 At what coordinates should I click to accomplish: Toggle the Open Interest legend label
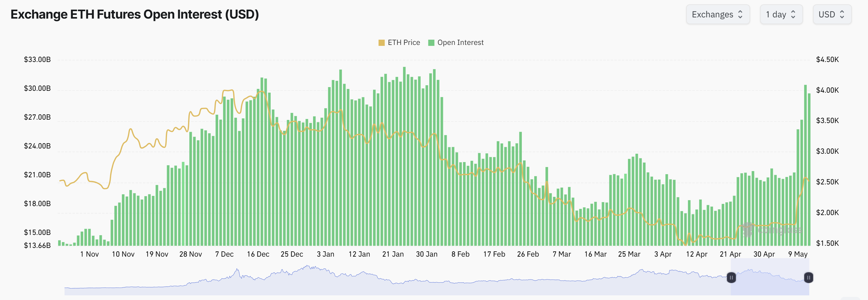pyautogui.click(x=460, y=42)
